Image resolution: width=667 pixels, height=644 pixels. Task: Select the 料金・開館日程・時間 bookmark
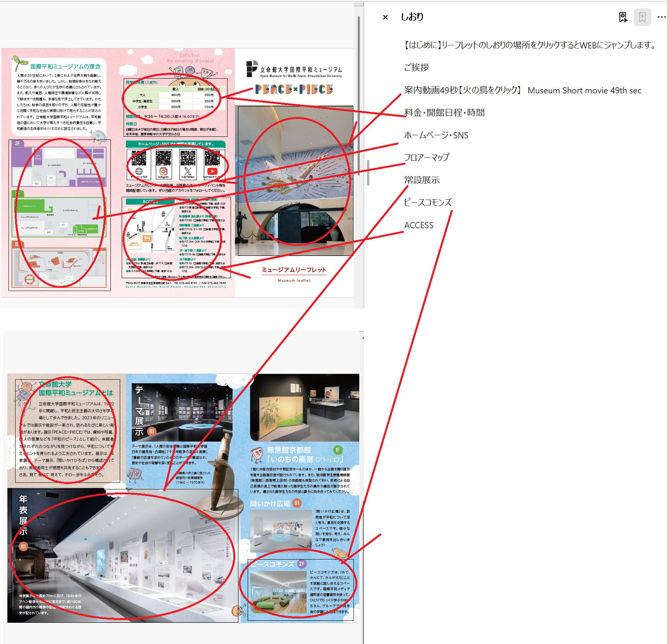pyautogui.click(x=444, y=113)
